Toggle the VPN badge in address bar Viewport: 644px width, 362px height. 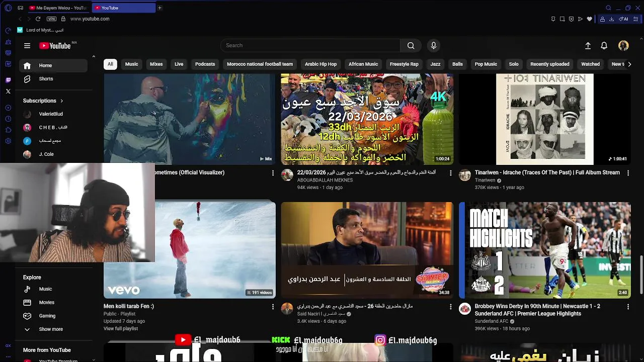[51, 19]
